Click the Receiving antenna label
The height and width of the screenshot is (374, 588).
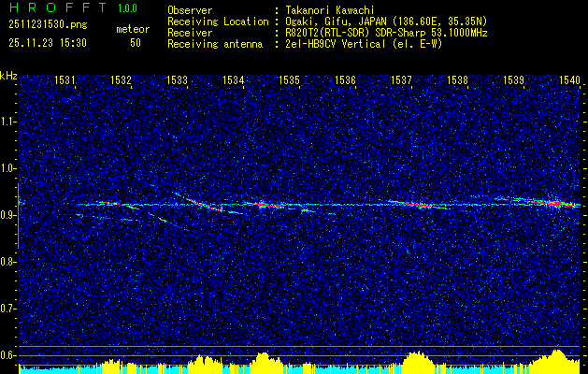tap(215, 44)
